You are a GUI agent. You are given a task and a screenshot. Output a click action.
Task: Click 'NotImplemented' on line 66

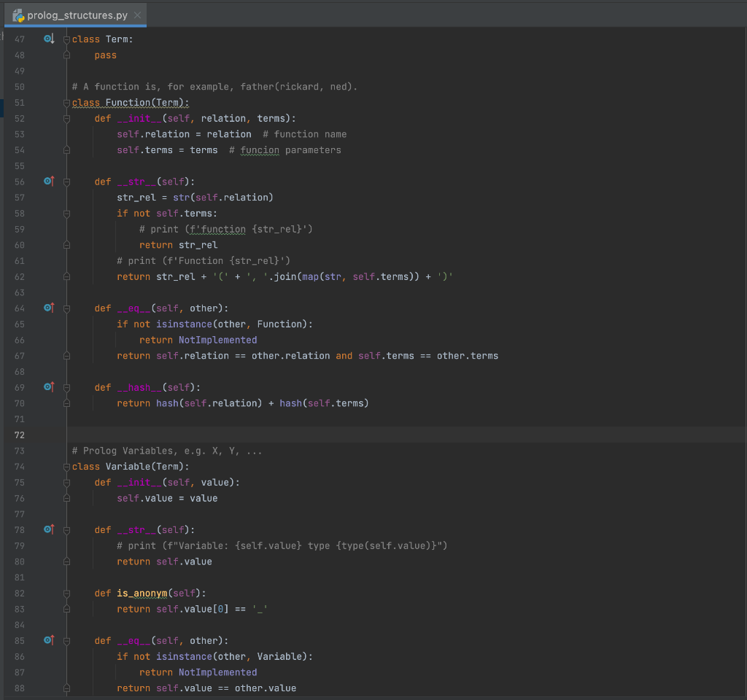point(217,340)
